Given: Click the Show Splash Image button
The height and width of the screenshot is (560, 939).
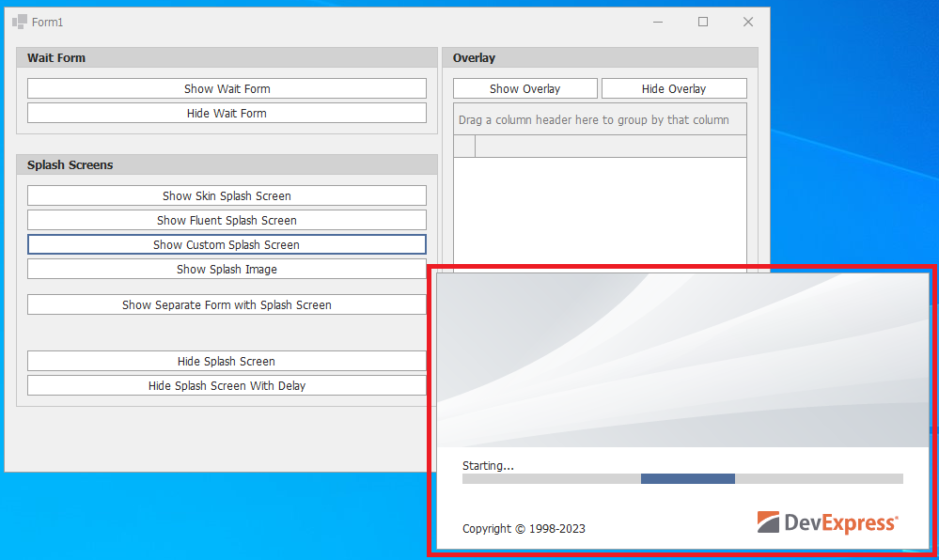Looking at the screenshot, I should (227, 269).
